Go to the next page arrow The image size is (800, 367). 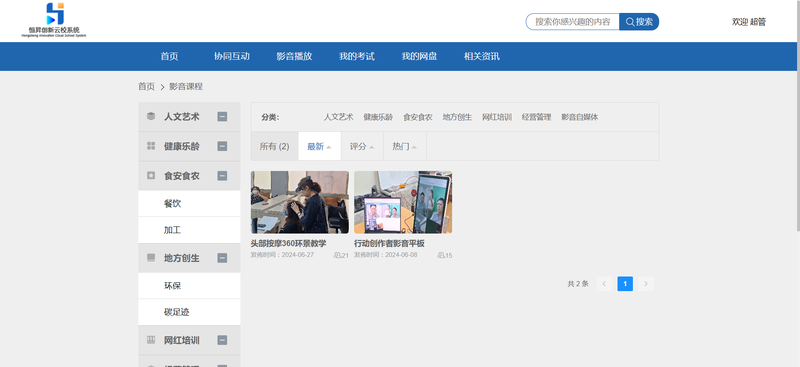645,284
